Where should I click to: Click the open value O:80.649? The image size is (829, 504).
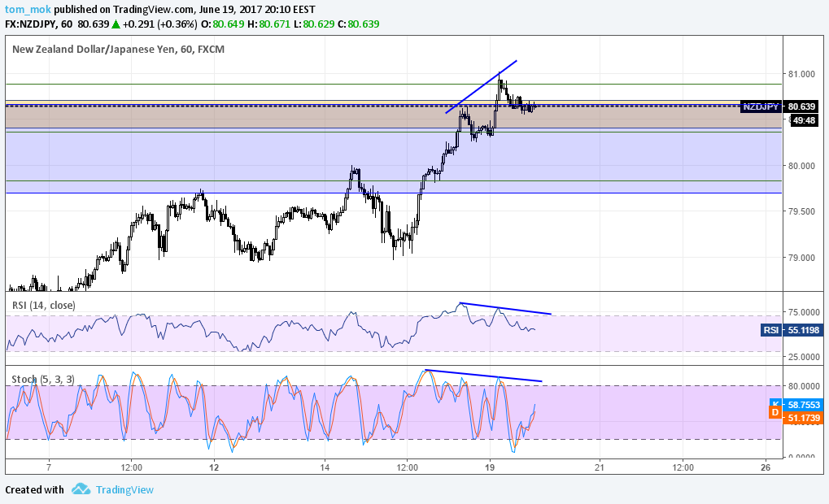(222, 24)
